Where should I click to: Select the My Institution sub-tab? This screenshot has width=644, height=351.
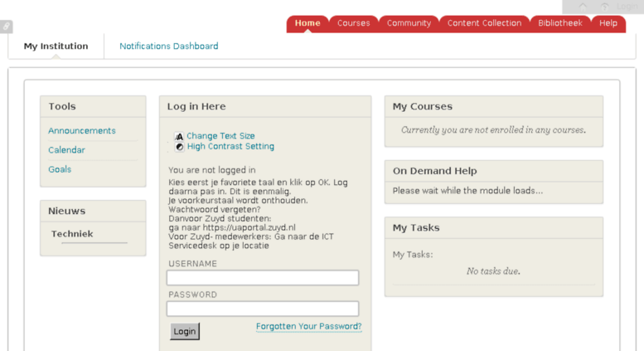[x=56, y=46]
